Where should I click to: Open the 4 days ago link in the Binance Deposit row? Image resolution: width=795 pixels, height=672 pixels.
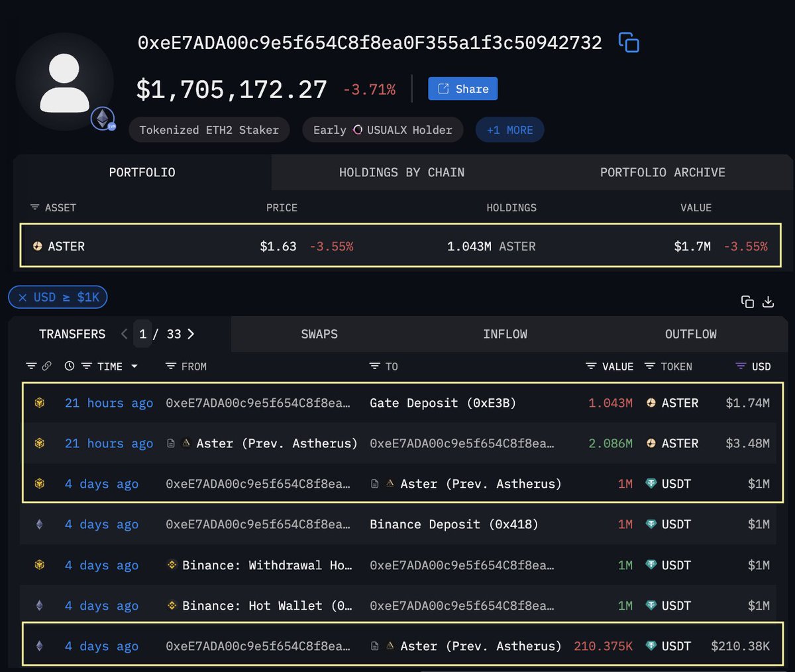point(101,524)
